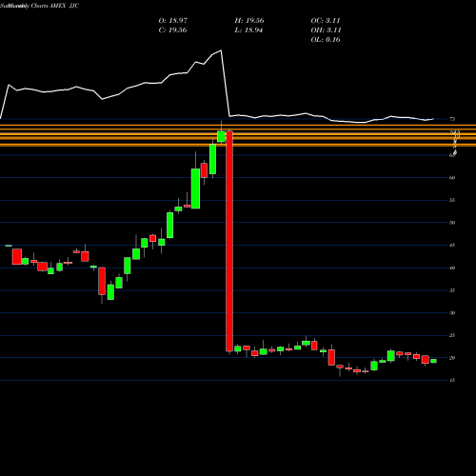Screen dimensions: 476x476
Task: Click the 45 price axis label
Action: click(x=452, y=246)
